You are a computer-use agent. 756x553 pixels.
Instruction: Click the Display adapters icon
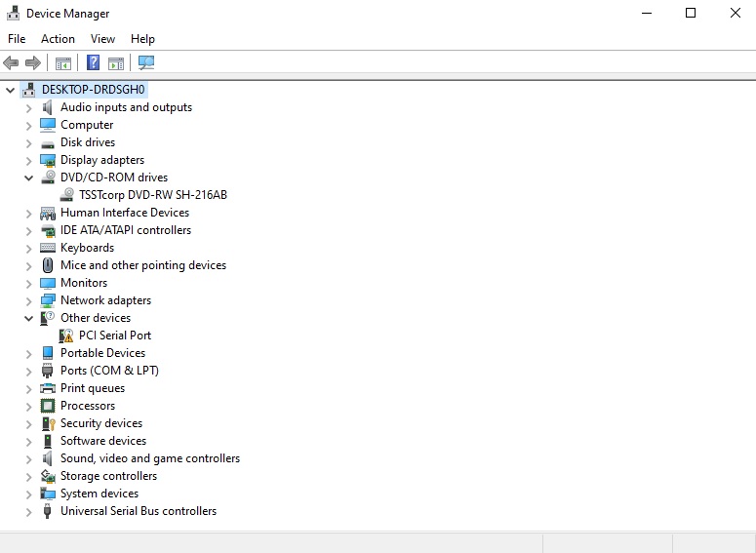pos(47,160)
